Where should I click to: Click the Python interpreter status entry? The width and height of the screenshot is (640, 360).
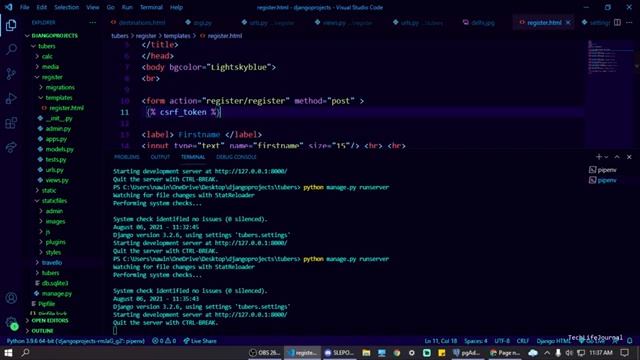[x=76, y=341]
